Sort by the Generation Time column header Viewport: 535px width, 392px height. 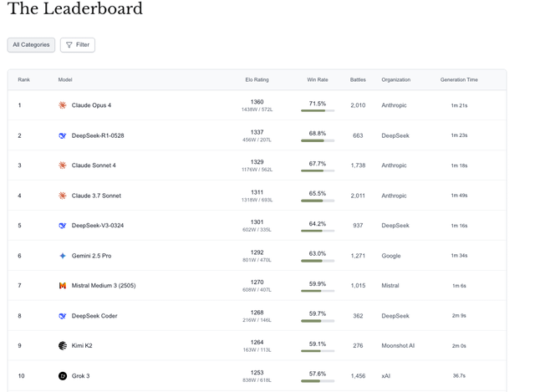[459, 79]
